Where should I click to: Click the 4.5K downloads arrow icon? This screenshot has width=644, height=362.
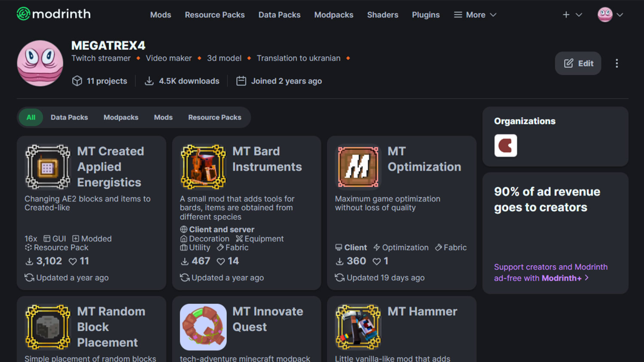click(x=149, y=81)
